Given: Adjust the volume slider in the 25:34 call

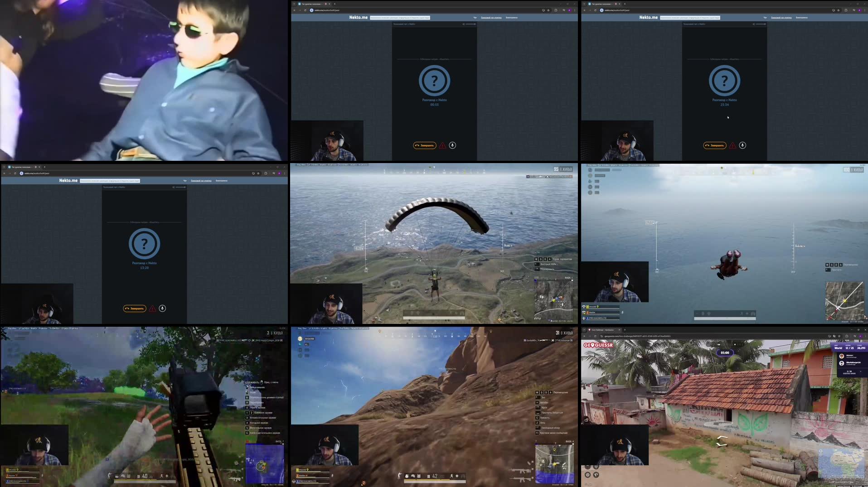Looking at the screenshot, I should click(761, 24).
